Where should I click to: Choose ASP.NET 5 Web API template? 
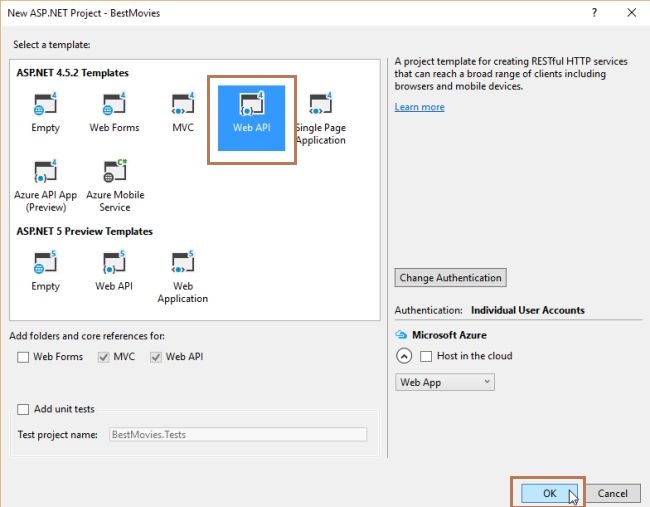click(114, 262)
